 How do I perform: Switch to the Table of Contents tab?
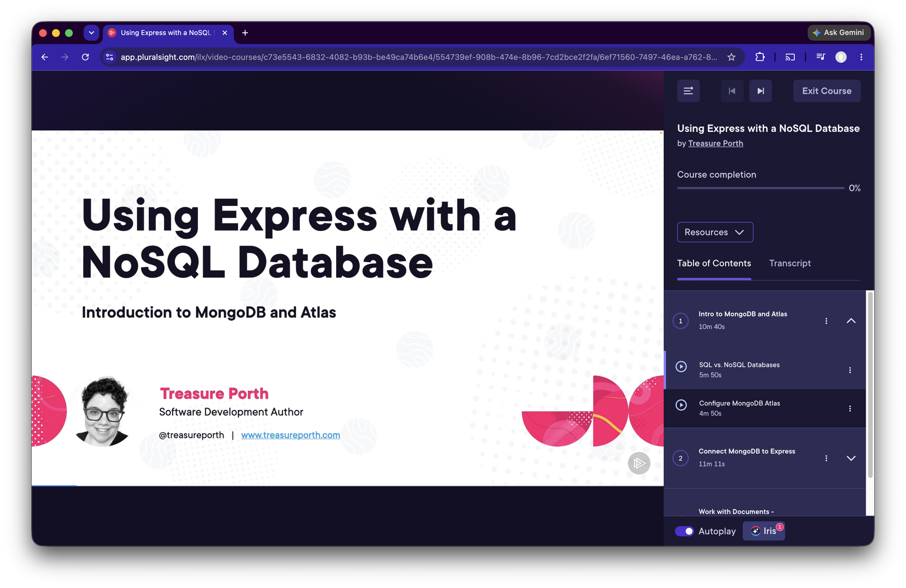714,263
